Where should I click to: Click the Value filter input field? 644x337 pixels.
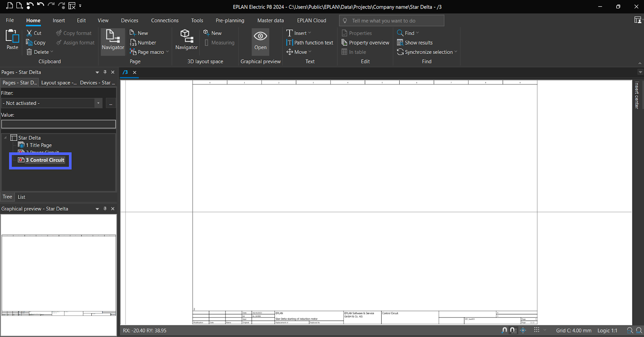[58, 124]
